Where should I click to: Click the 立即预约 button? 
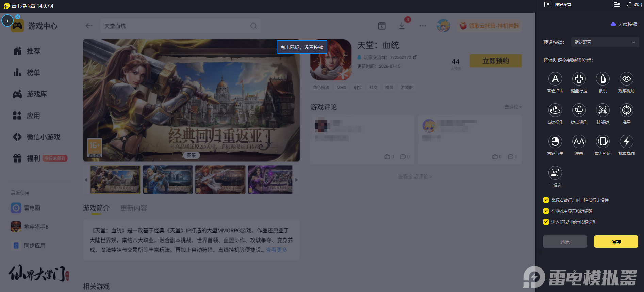click(496, 61)
